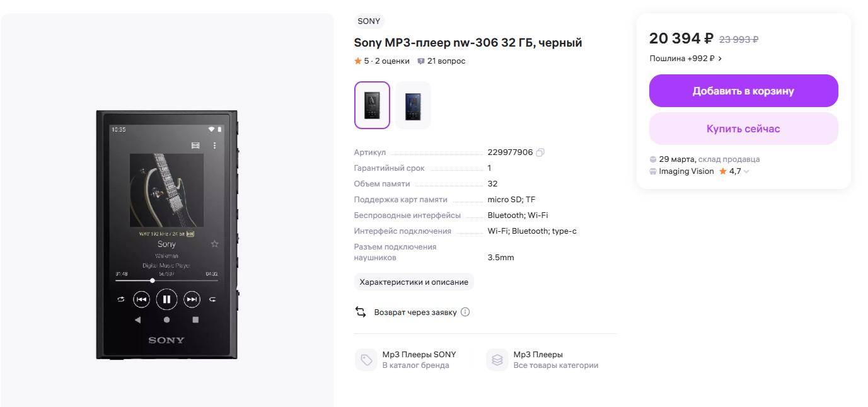Viewport: 868px width, 407px height.
Task: Select the blue color variant thumbnail
Action: pyautogui.click(x=413, y=105)
